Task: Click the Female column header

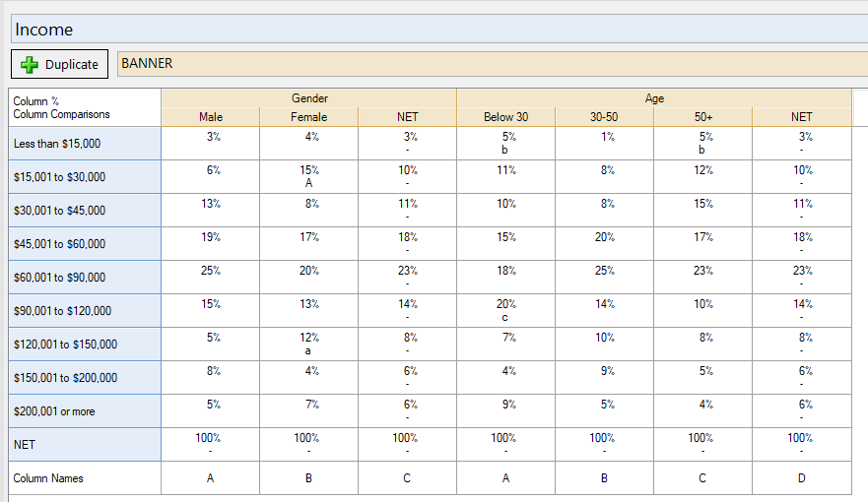Action: point(309,117)
